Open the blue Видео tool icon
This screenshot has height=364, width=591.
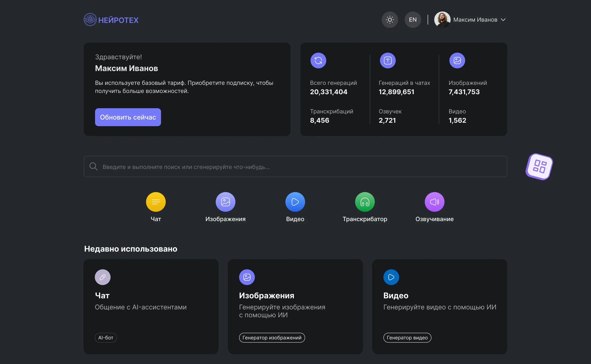click(295, 202)
